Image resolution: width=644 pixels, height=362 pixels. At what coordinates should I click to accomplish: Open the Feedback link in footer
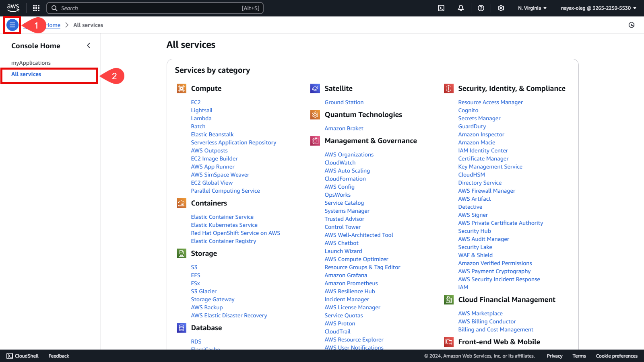coord(59,356)
